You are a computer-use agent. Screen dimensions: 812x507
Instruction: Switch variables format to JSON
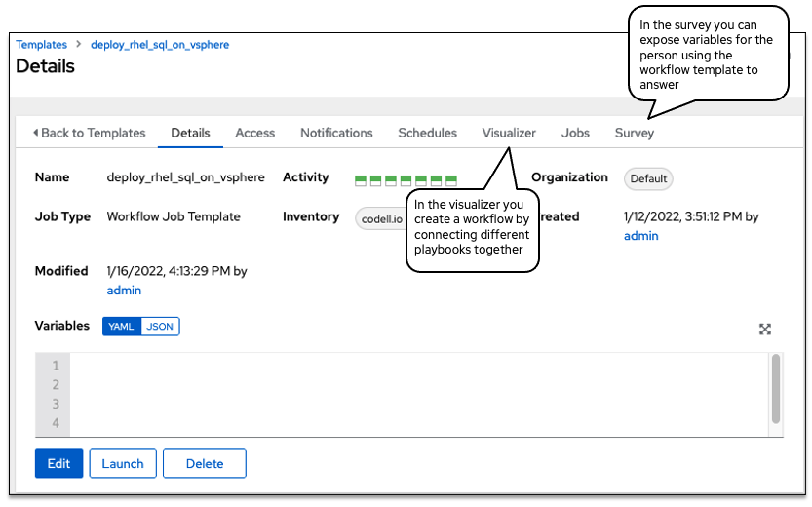pyautogui.click(x=160, y=327)
